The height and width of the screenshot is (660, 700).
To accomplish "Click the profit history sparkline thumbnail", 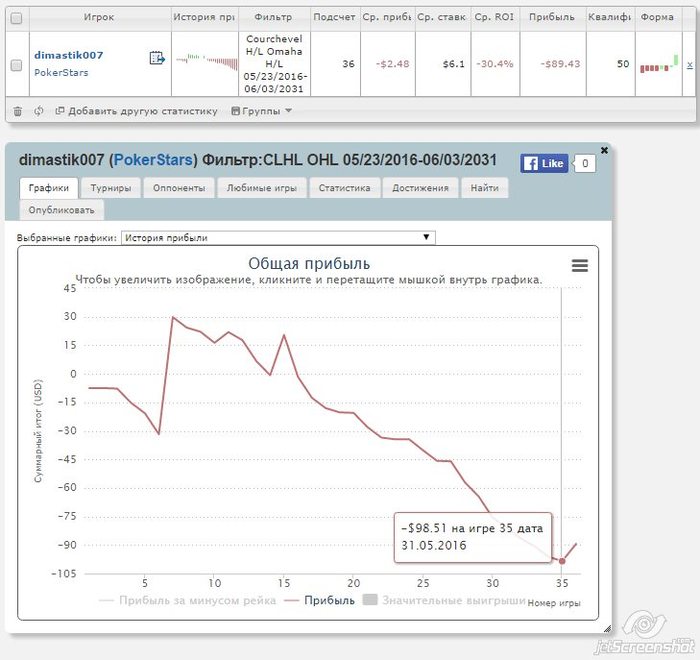I will 207,61.
